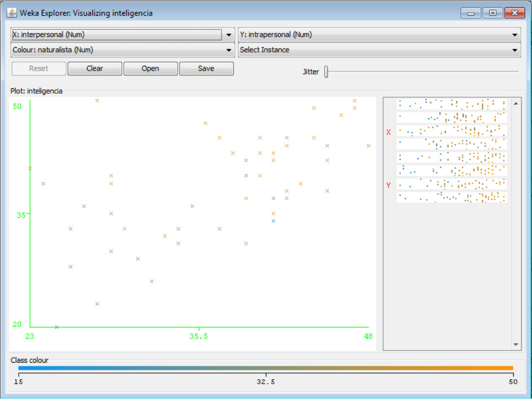Click the orange point at the top of the scatter plot

coord(97,100)
